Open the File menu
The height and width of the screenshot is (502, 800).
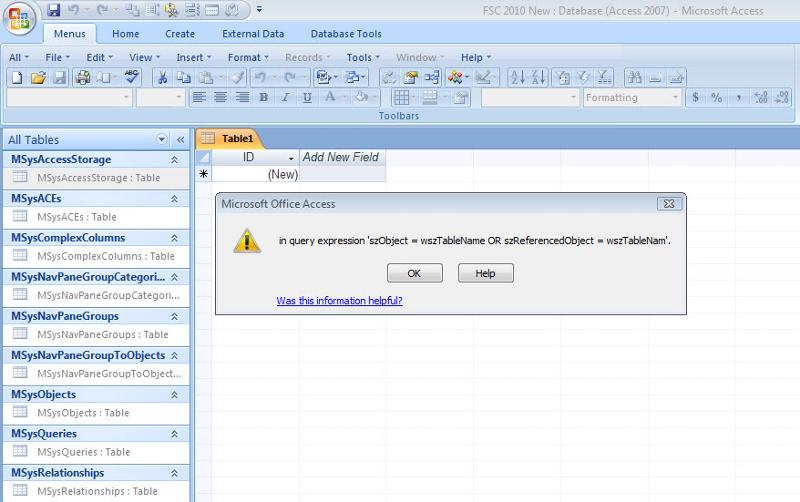[58, 57]
